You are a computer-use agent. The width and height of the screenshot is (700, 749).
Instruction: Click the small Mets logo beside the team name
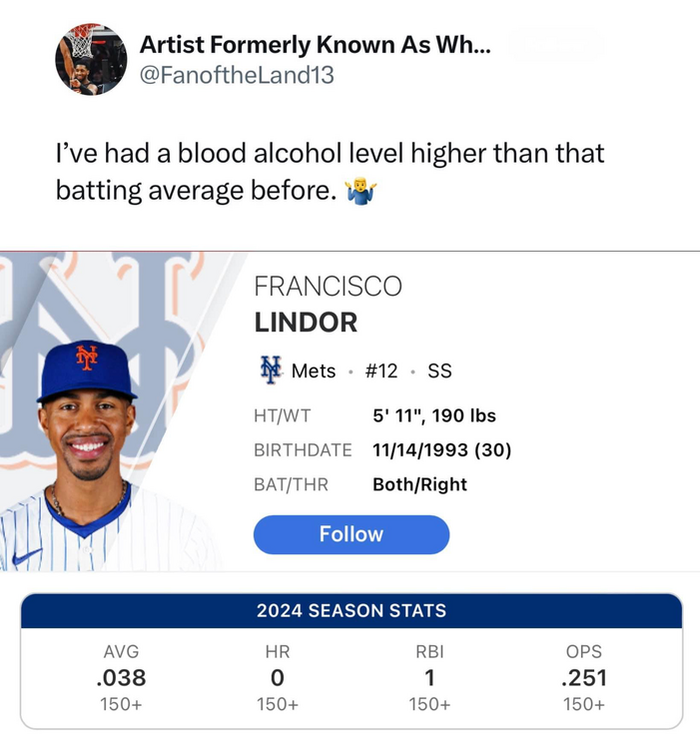[x=270, y=371]
